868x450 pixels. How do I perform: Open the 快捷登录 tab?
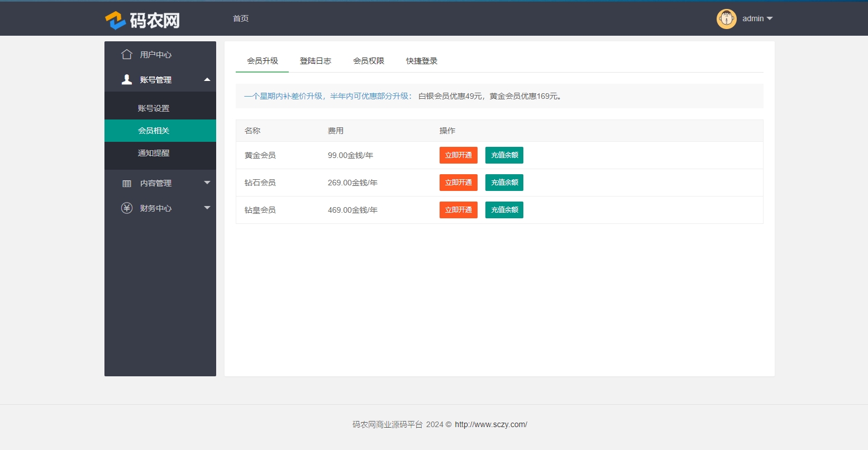coord(422,61)
